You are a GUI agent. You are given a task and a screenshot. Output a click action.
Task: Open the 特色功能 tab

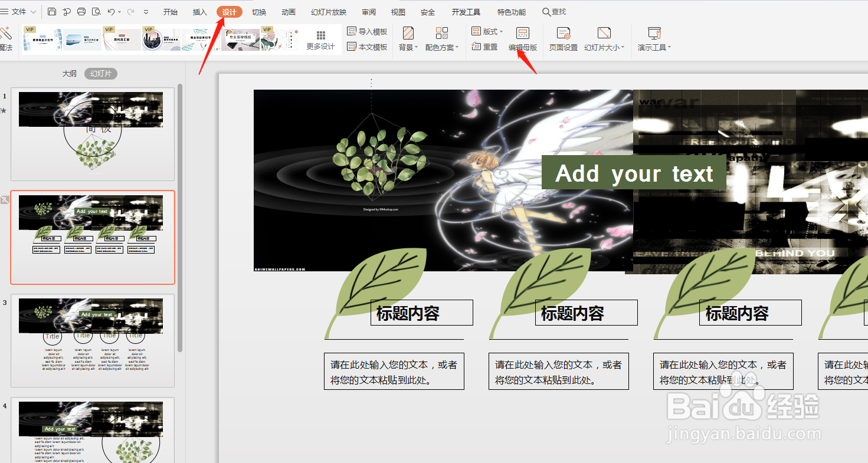pos(512,12)
